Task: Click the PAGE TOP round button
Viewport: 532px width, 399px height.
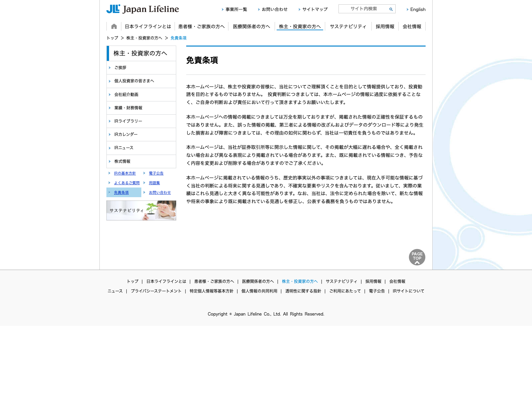Action: (417, 257)
